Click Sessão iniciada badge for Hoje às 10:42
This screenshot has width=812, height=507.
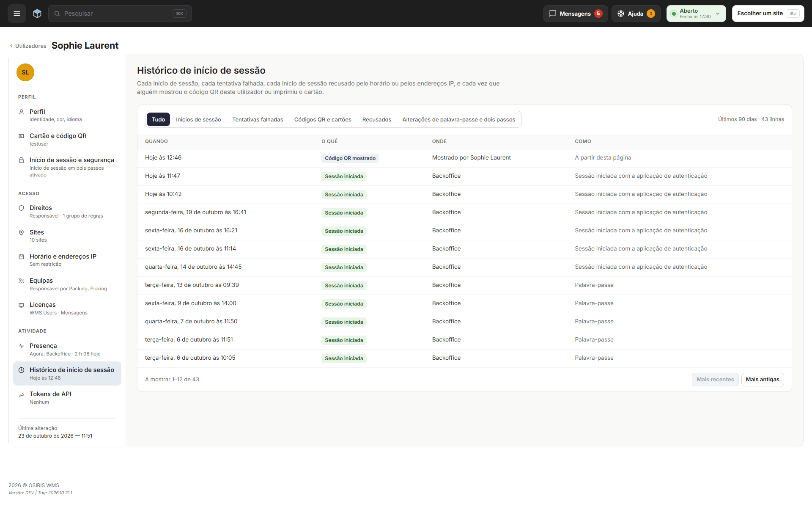click(x=344, y=195)
